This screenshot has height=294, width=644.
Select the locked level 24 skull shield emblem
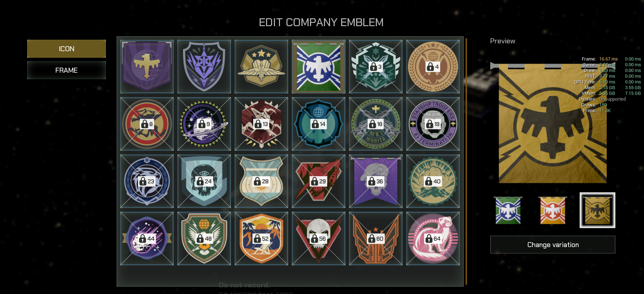pyautogui.click(x=204, y=181)
